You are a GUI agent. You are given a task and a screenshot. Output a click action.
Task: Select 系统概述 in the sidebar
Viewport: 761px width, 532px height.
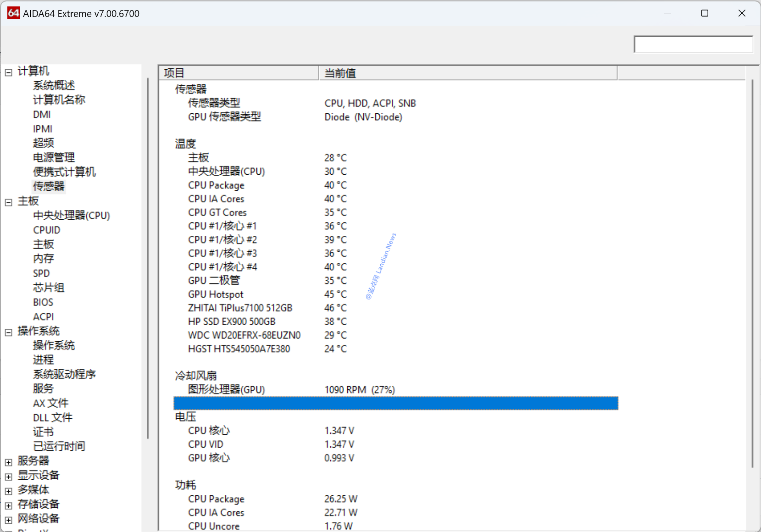(x=54, y=85)
